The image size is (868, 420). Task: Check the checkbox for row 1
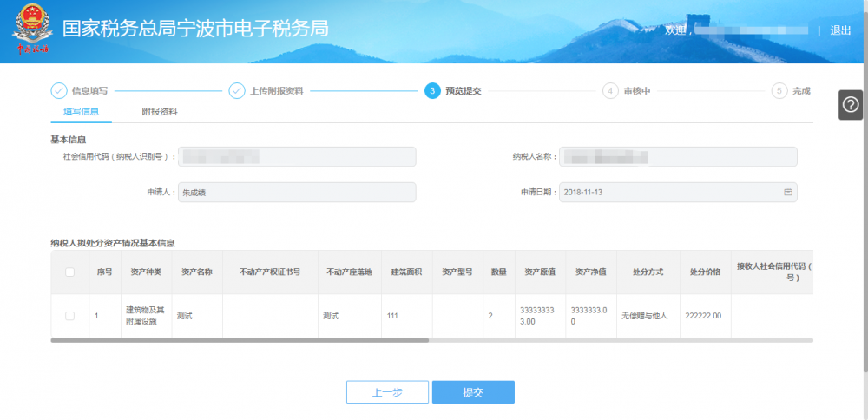pyautogui.click(x=69, y=315)
